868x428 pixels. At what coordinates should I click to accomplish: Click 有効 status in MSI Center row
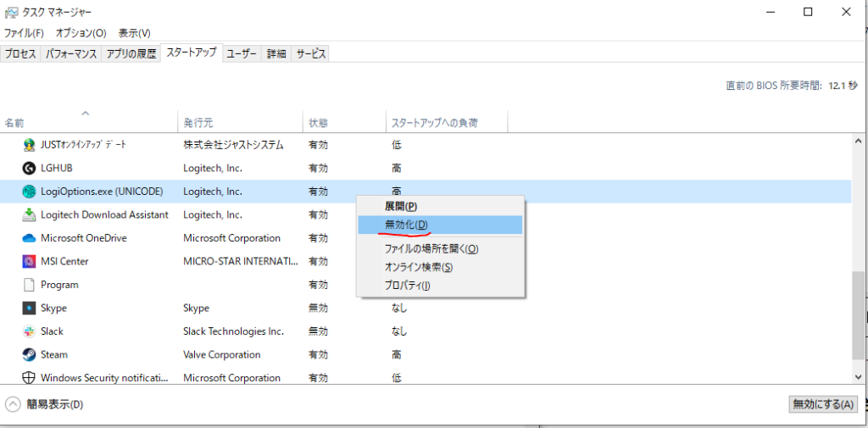(x=319, y=261)
